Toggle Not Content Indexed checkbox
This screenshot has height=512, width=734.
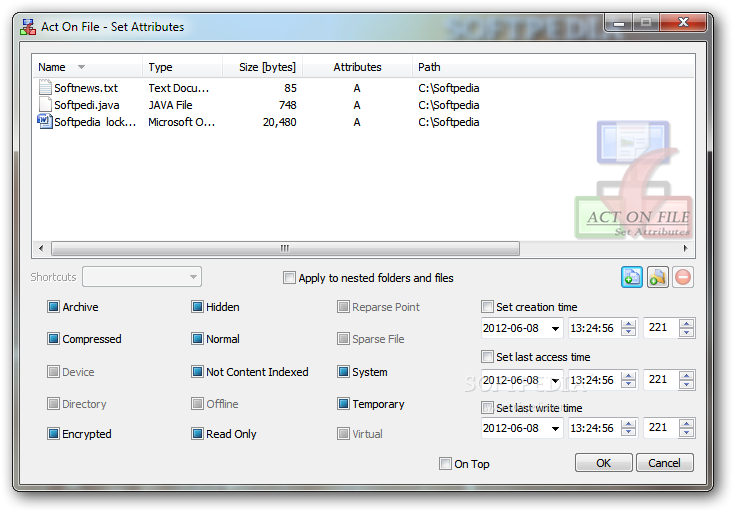[197, 372]
